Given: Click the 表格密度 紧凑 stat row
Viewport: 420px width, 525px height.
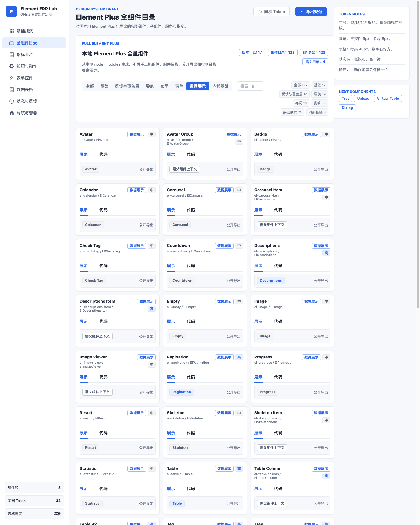Looking at the screenshot, I should point(34,514).
